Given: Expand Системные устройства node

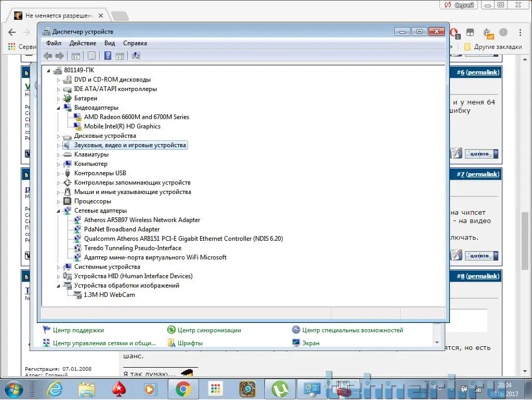Looking at the screenshot, I should (58, 267).
